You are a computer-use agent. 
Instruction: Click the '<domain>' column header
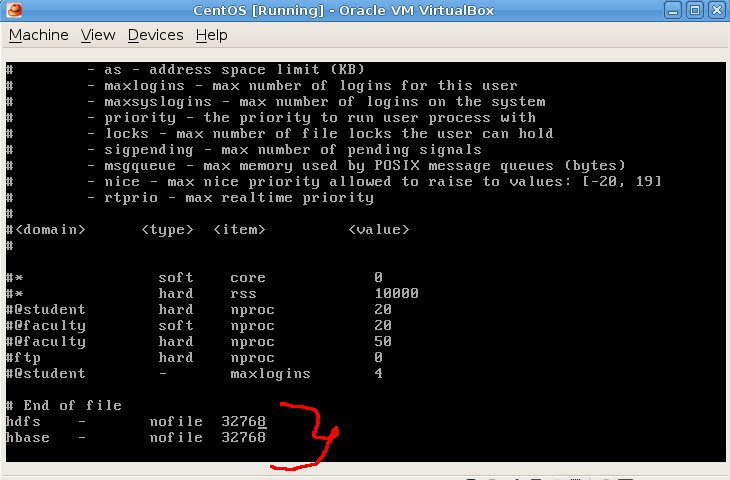pos(50,230)
